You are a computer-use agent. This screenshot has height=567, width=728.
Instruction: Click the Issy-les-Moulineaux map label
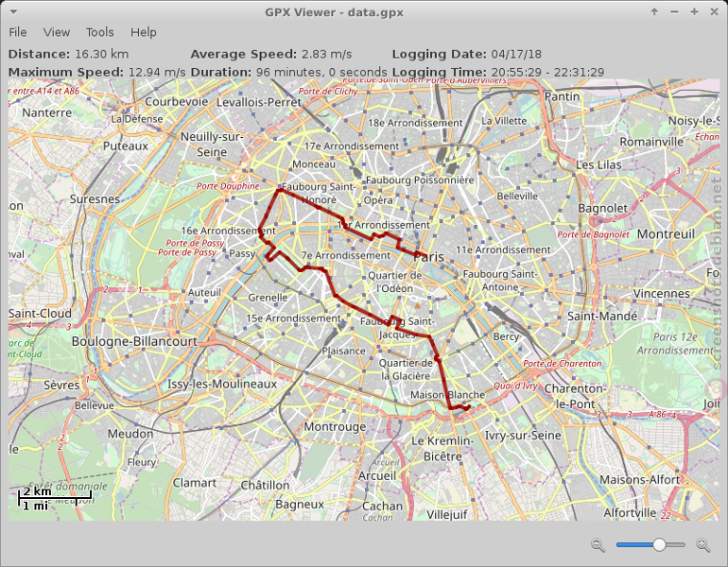(x=222, y=384)
